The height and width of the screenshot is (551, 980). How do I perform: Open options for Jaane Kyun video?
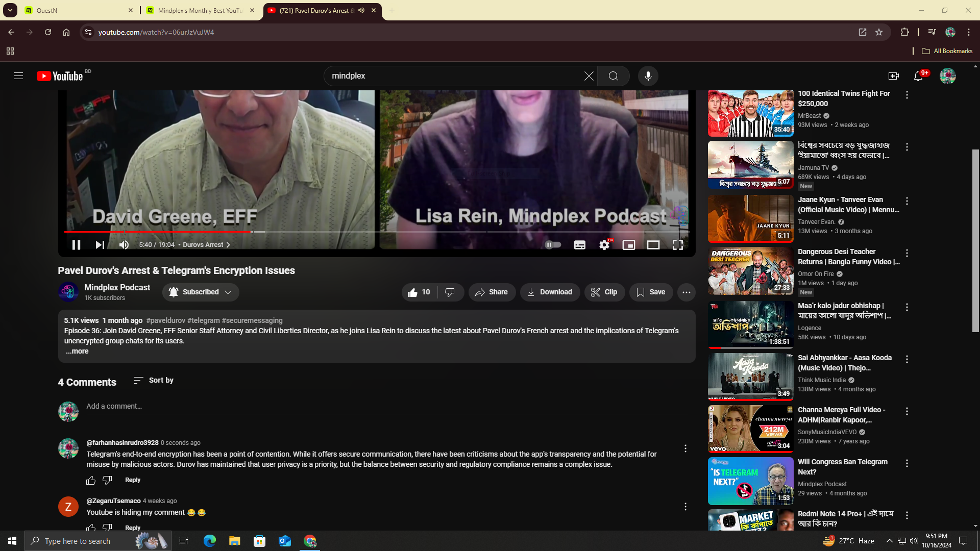(907, 202)
